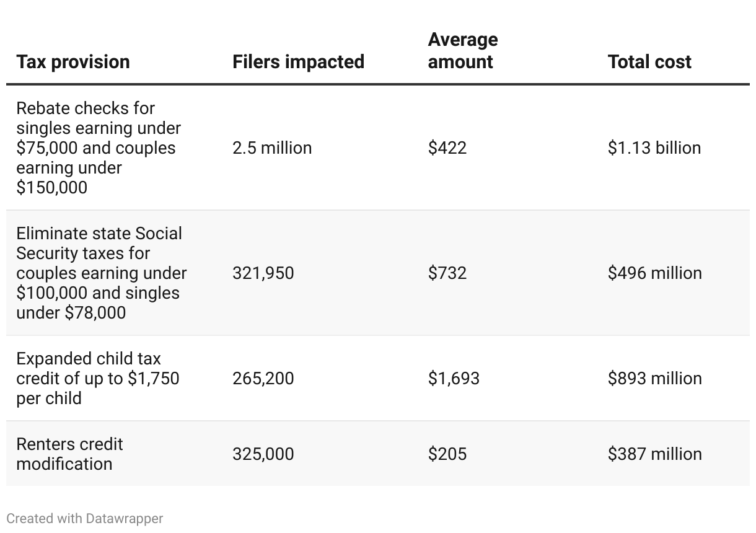Select the $1,693 average amount cell

[454, 378]
